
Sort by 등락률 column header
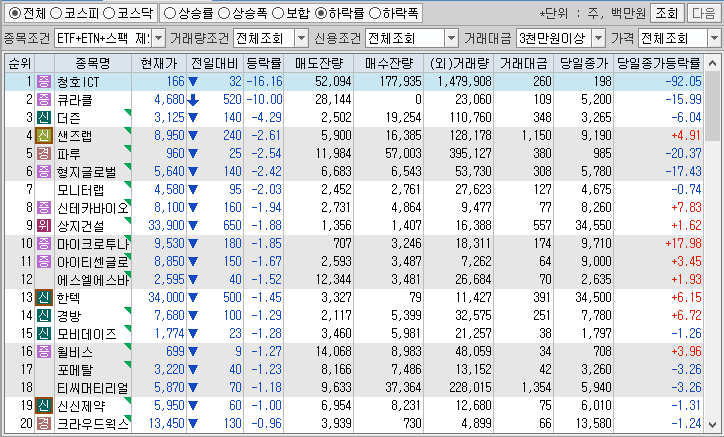click(x=264, y=63)
